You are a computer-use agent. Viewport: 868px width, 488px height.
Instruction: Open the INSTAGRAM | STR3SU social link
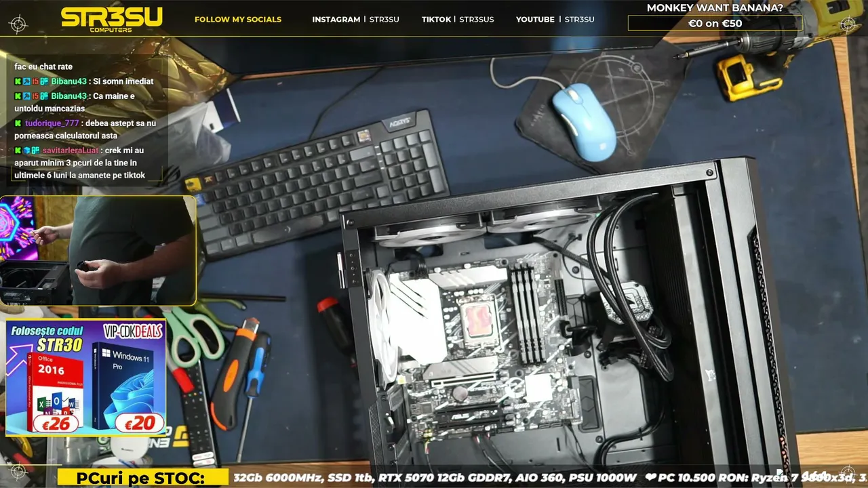[355, 20]
